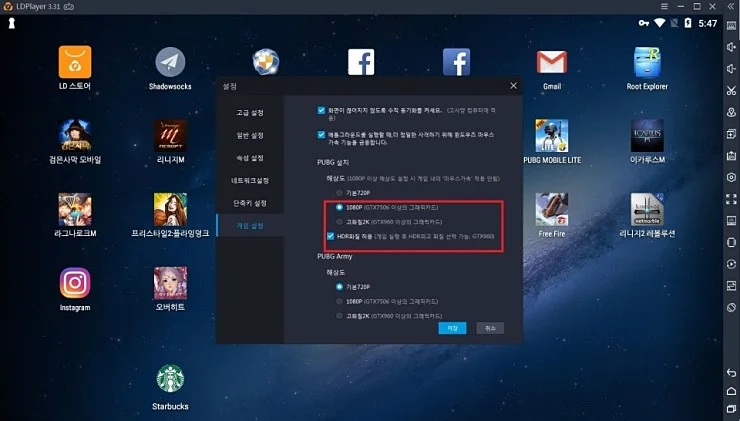The width and height of the screenshot is (740, 421).
Task: Switch to the 고급 설정 tab
Action: 250,113
